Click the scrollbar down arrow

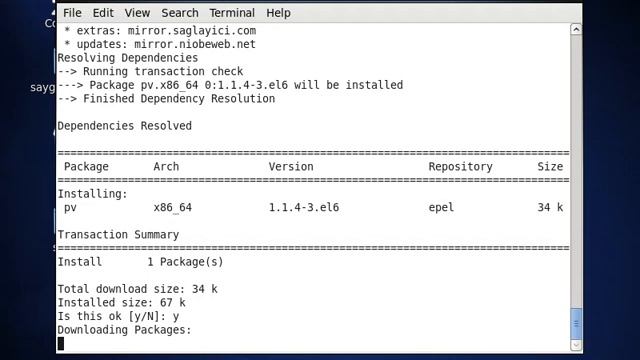(x=576, y=345)
